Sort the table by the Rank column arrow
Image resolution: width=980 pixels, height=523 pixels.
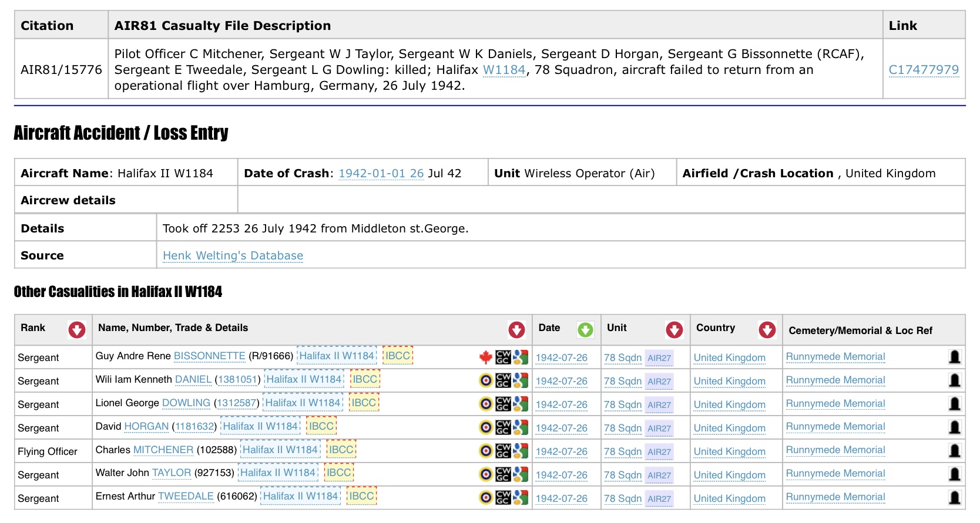pos(76,330)
